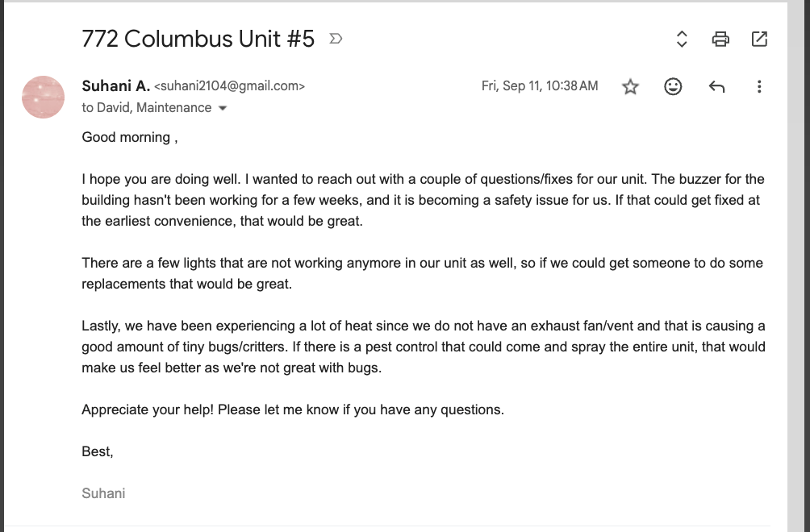Click the grey Suhani signature text
Screen dimensions: 810x532
click(103, 493)
